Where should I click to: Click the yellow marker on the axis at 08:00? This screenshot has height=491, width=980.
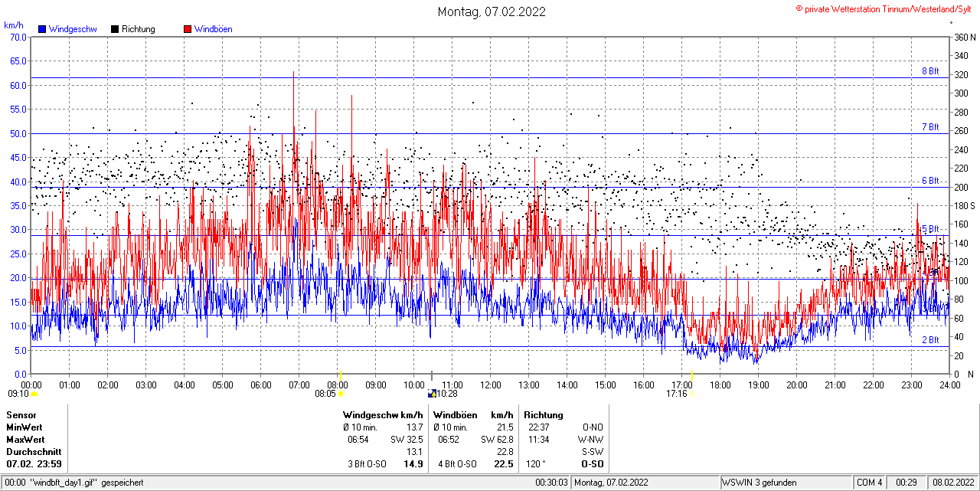click(339, 375)
